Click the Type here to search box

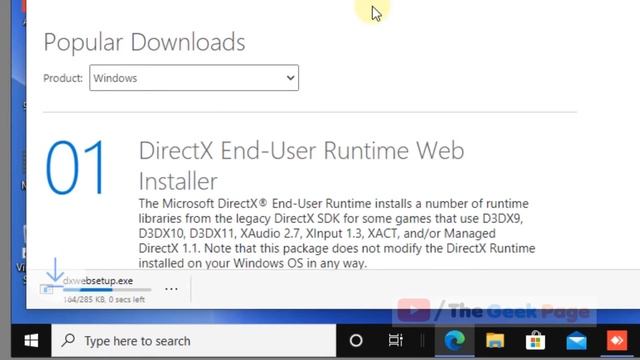click(x=194, y=340)
